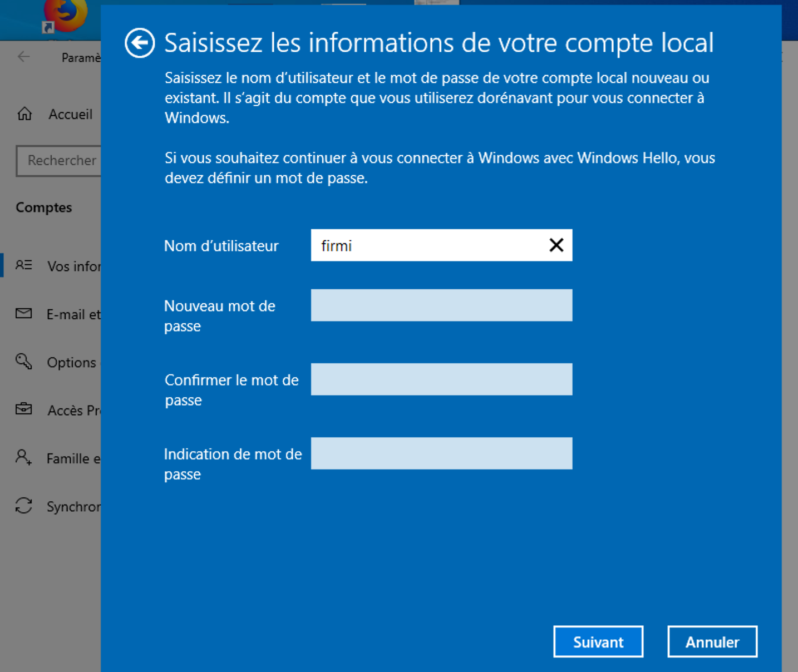Click the Firefox desktop shortcut icon
This screenshot has height=672, width=798.
pyautogui.click(x=66, y=17)
